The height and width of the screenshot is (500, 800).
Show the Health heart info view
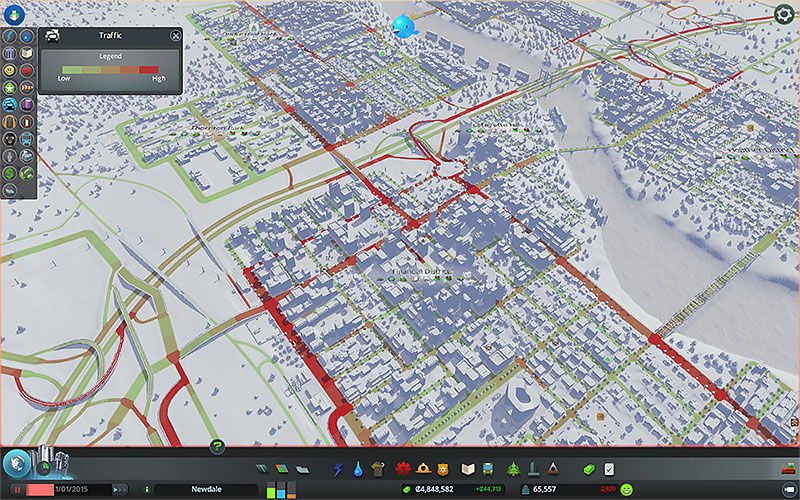click(x=27, y=70)
